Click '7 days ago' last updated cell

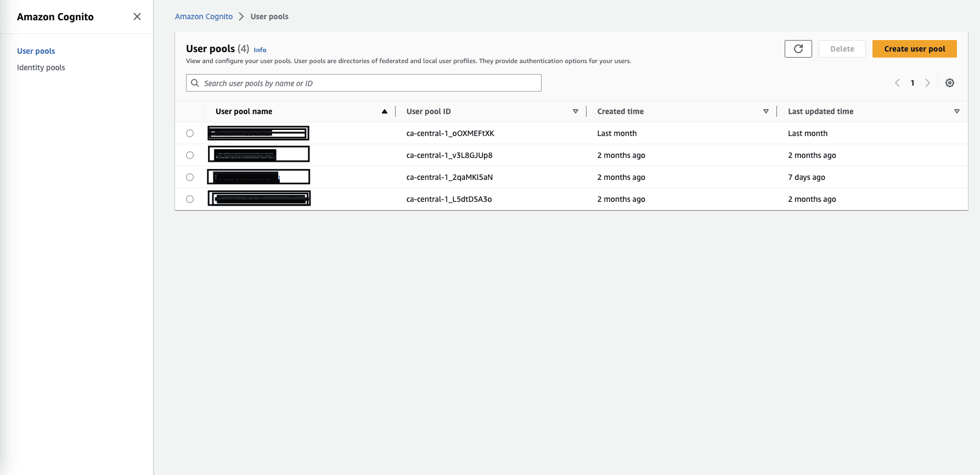807,177
